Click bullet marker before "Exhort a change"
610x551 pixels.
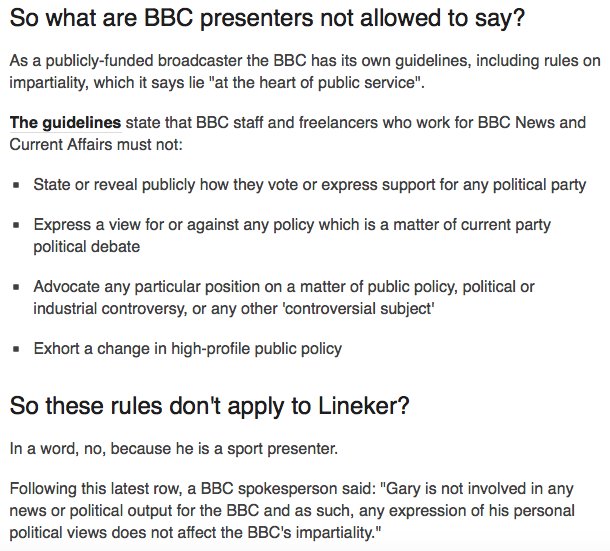coord(16,349)
